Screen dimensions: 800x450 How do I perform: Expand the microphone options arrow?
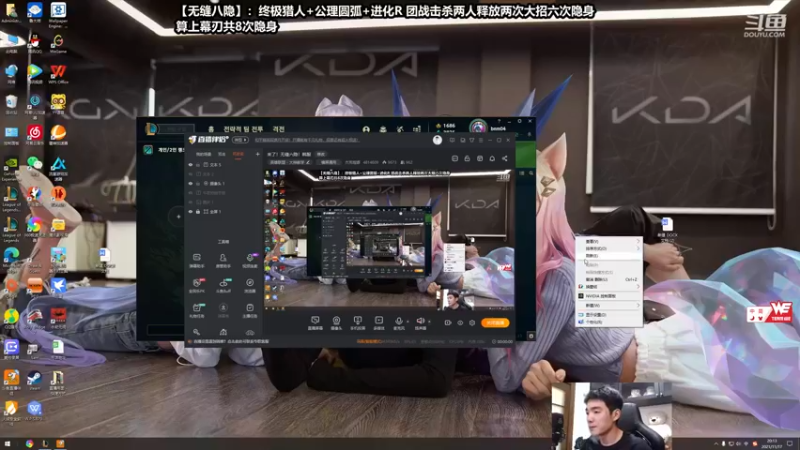point(407,321)
